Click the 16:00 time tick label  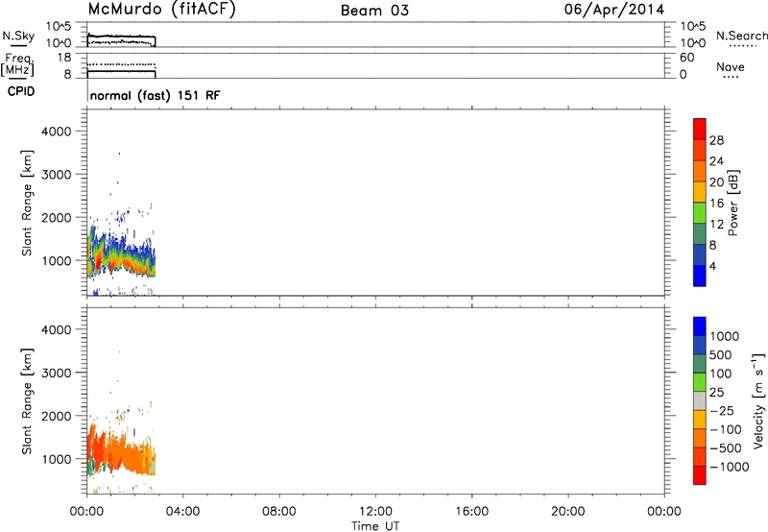[x=471, y=512]
